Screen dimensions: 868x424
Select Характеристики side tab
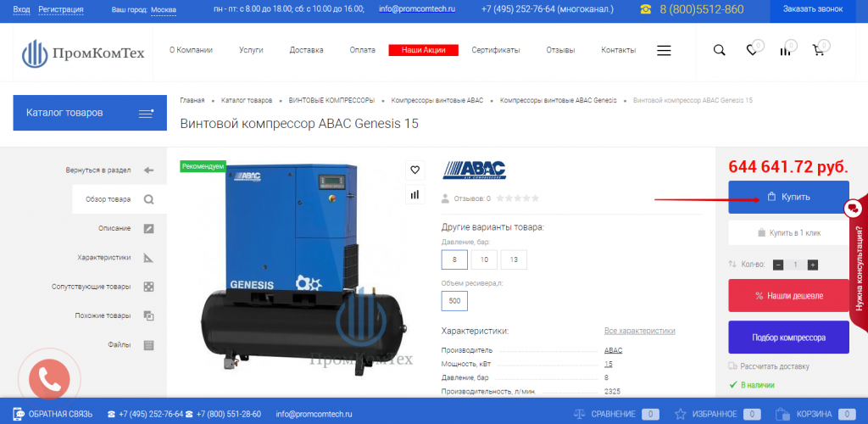(x=115, y=258)
